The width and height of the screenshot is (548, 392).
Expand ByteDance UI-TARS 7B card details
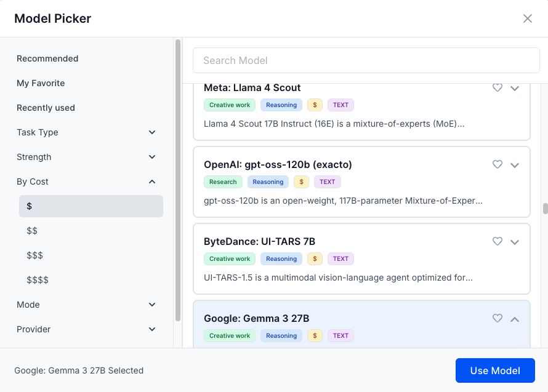click(515, 242)
